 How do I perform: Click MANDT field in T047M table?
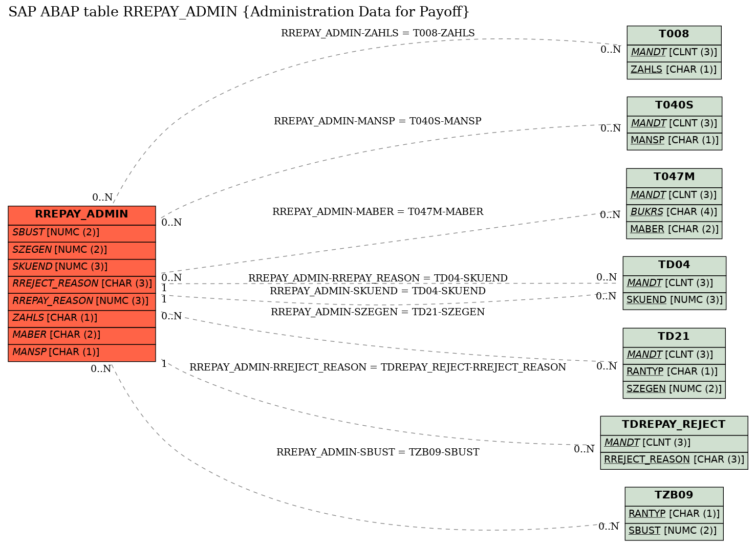pos(674,195)
